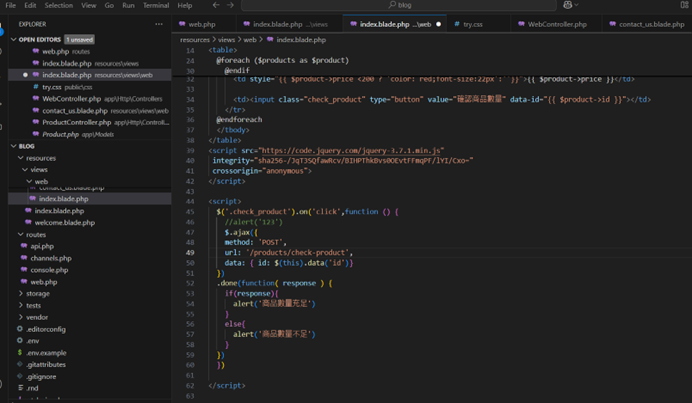The image size is (692, 403).
Task: Open the .env.example file
Action: (x=46, y=353)
